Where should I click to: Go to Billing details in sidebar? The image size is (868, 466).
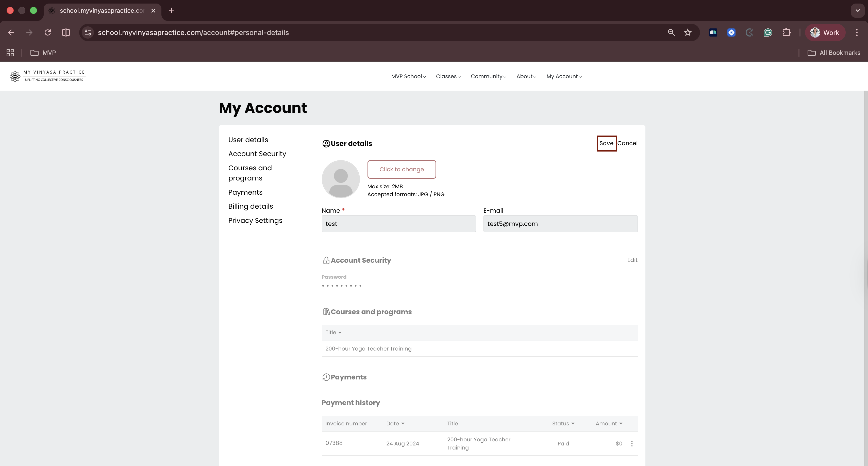(x=250, y=207)
